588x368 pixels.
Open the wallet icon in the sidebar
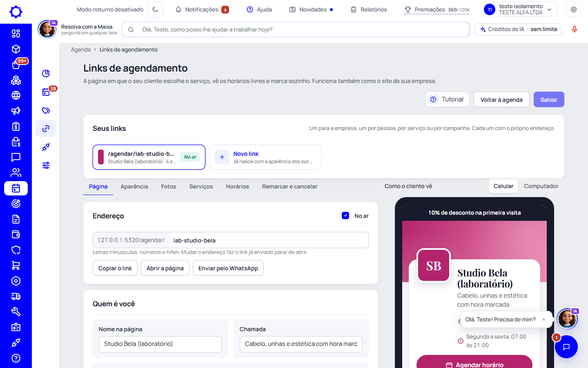coord(16,235)
